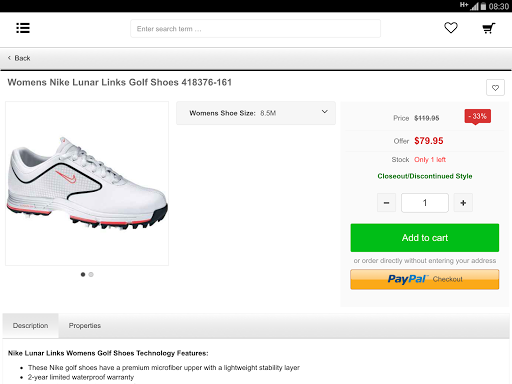Select the Description tab

(30, 326)
